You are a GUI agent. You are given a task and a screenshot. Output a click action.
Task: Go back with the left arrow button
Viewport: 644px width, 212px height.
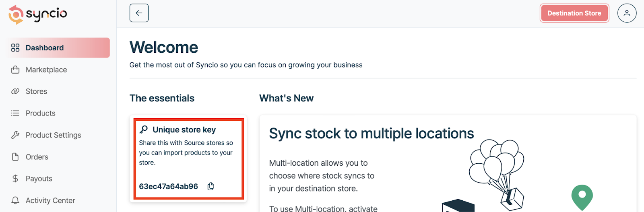139,13
